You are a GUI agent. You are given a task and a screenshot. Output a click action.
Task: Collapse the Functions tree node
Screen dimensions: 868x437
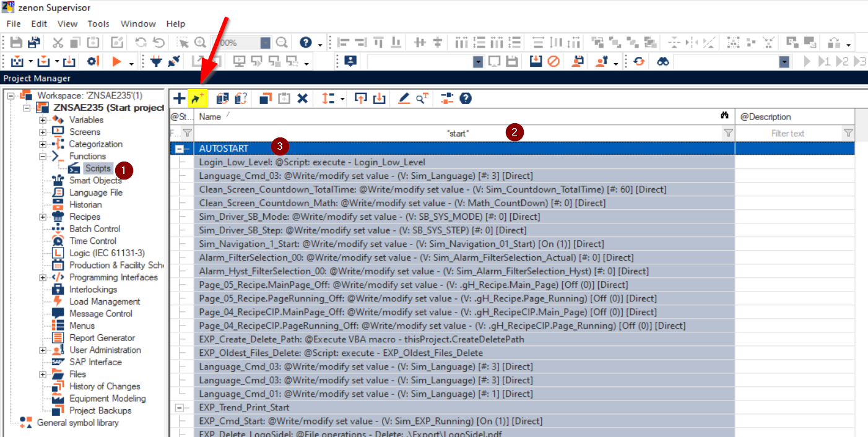(x=43, y=156)
